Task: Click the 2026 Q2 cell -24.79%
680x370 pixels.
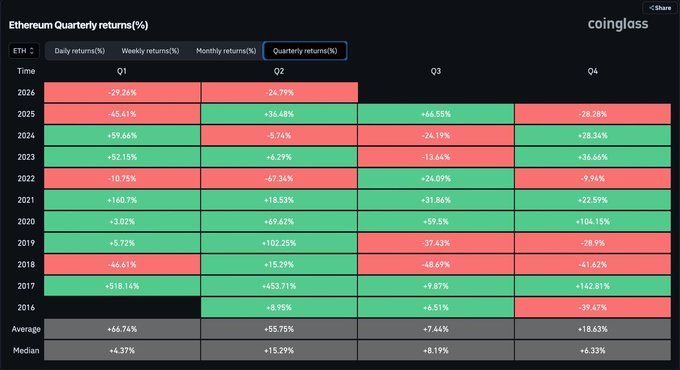Action: click(x=279, y=92)
